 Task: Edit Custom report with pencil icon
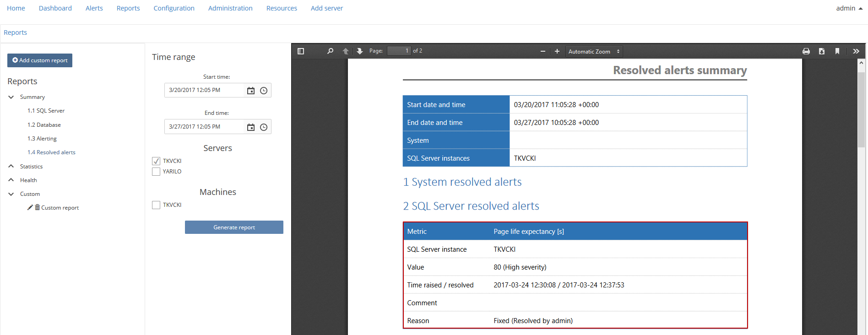pyautogui.click(x=30, y=207)
